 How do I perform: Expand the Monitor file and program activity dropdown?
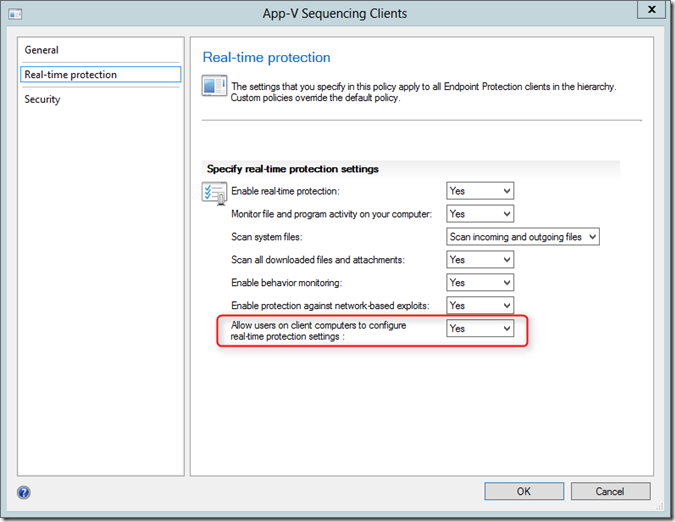[480, 213]
